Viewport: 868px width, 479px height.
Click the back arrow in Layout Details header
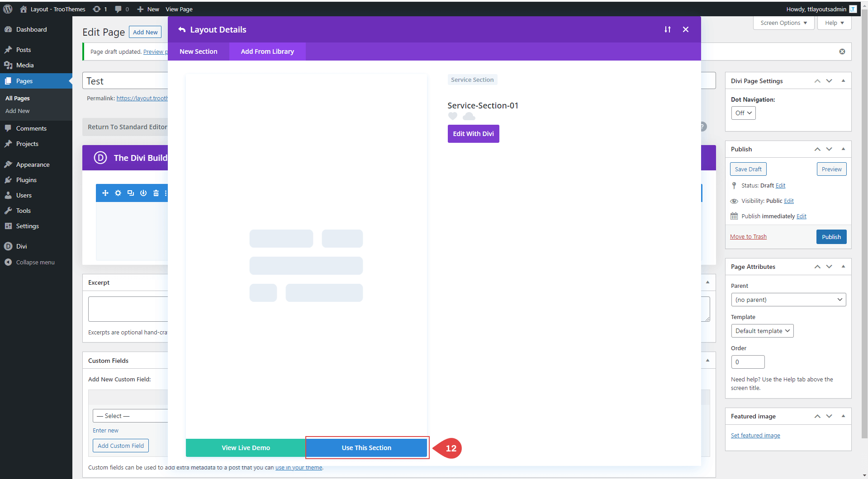182,30
